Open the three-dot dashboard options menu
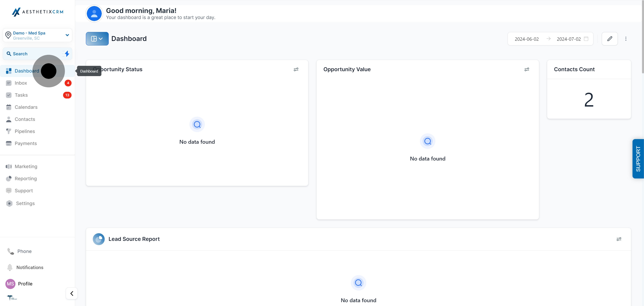 [x=626, y=39]
